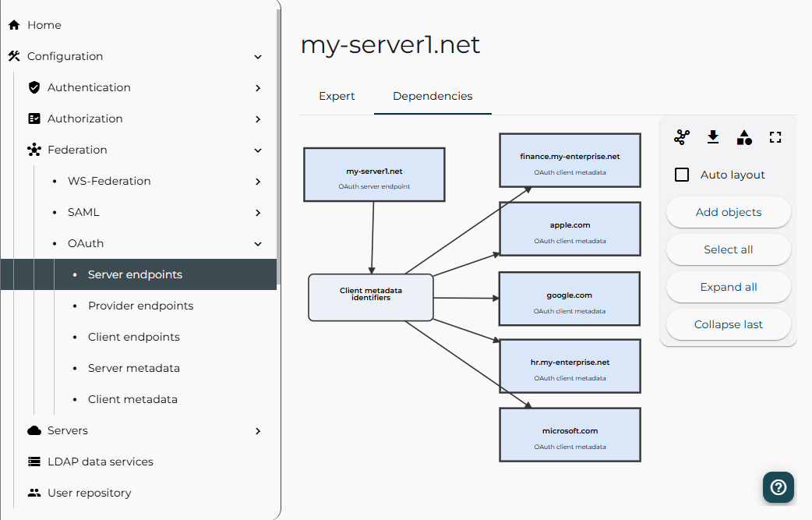812x520 pixels.
Task: Click the Configuration tools icon
Action: 14,56
